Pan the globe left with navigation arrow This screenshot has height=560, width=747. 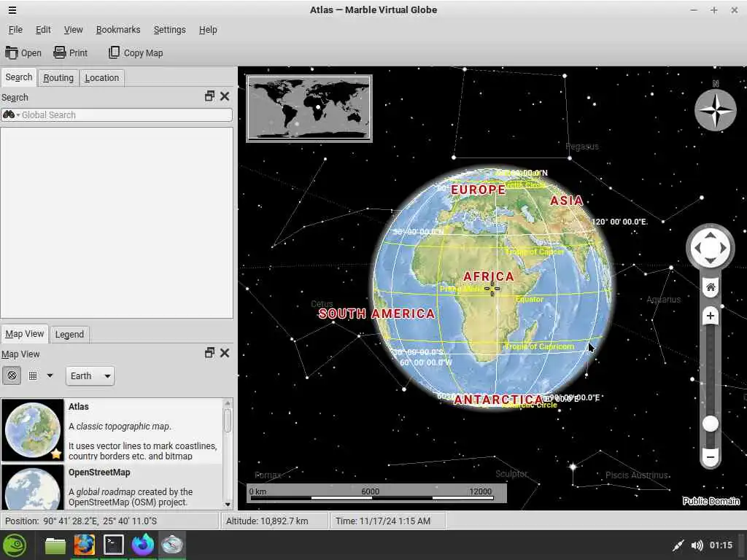pyautogui.click(x=697, y=248)
